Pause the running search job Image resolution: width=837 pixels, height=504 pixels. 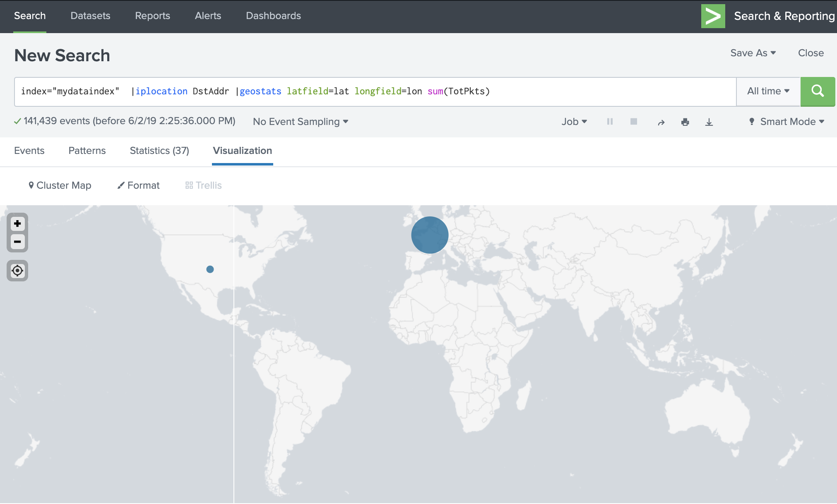(x=610, y=122)
